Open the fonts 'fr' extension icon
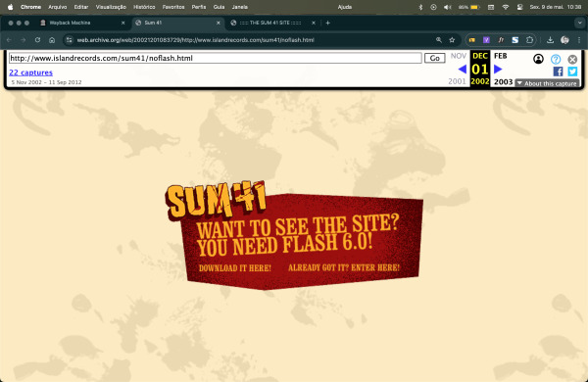The image size is (588, 382). [501, 40]
